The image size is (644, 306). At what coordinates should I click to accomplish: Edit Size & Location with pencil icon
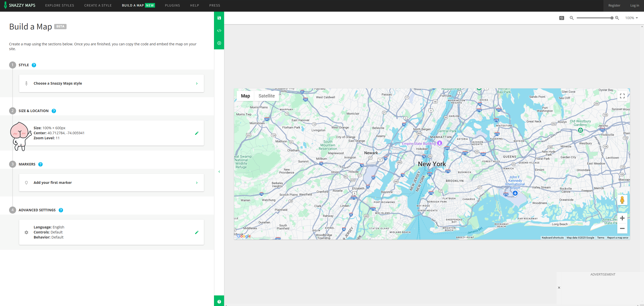pos(197,133)
